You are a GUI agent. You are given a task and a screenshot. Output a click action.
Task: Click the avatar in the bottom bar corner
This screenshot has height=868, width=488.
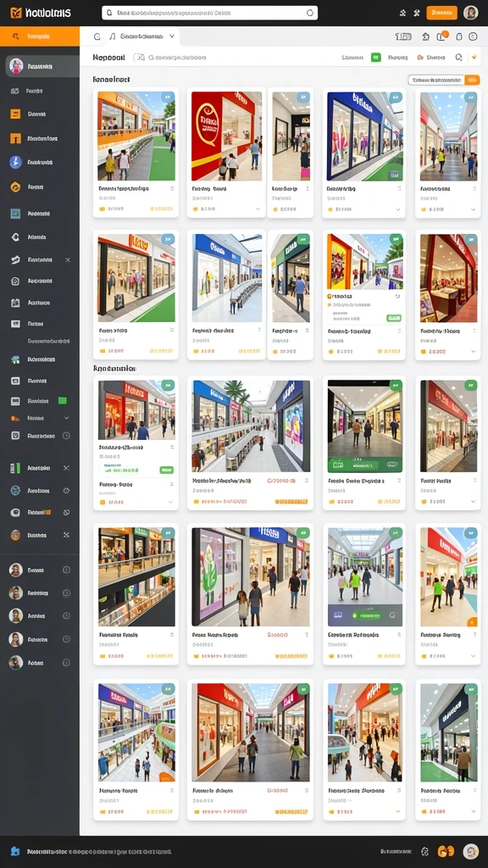click(x=471, y=851)
